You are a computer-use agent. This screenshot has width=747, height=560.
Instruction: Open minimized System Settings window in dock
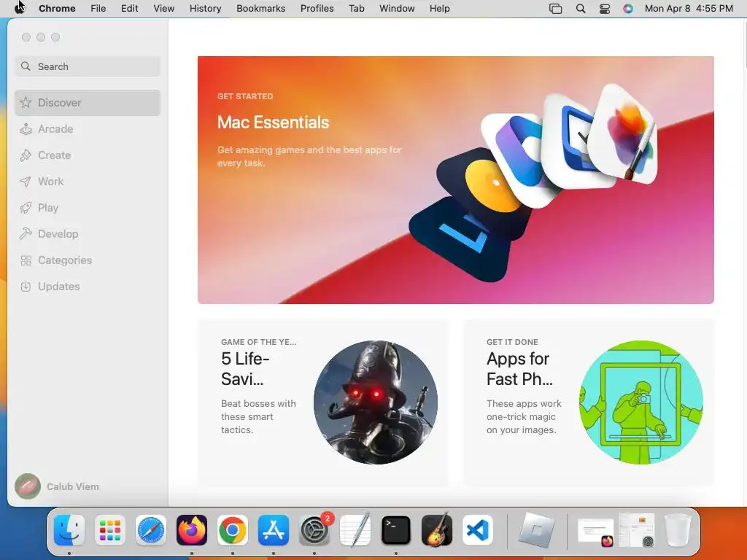pyautogui.click(x=637, y=530)
